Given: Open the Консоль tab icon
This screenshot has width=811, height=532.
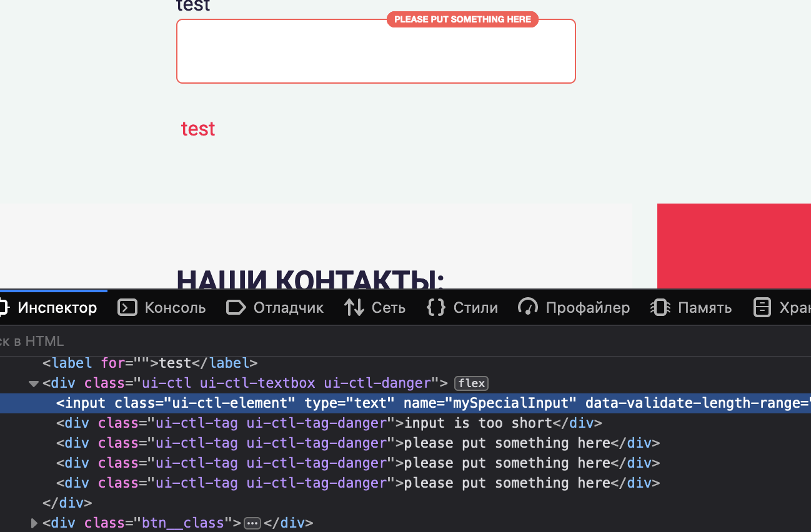Looking at the screenshot, I should tap(127, 307).
